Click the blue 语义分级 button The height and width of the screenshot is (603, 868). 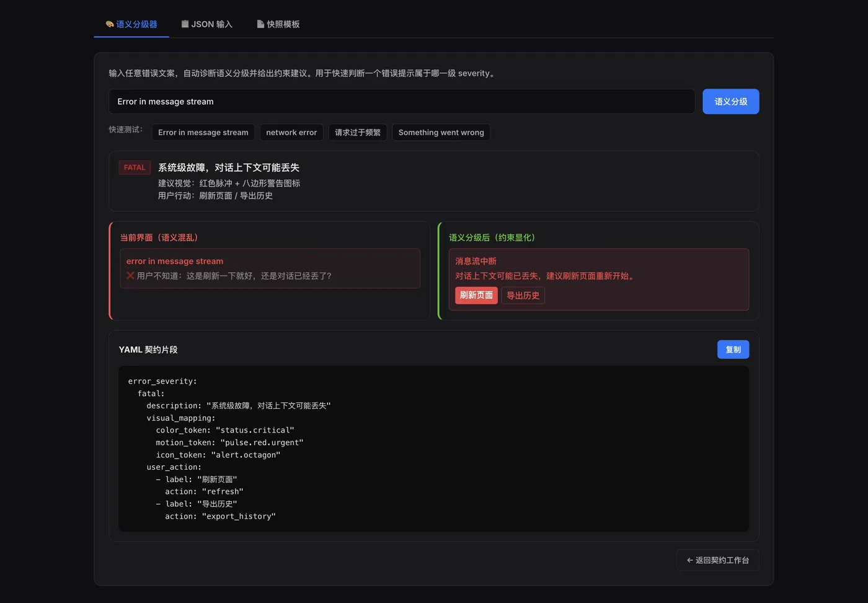[730, 102]
